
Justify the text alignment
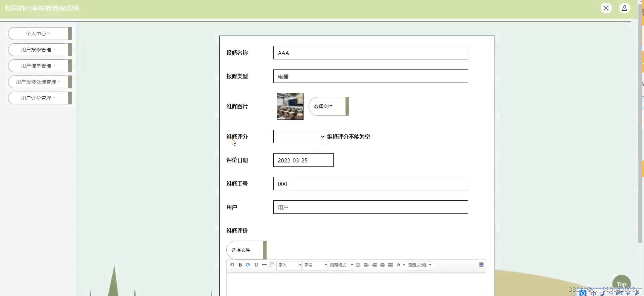(390, 265)
